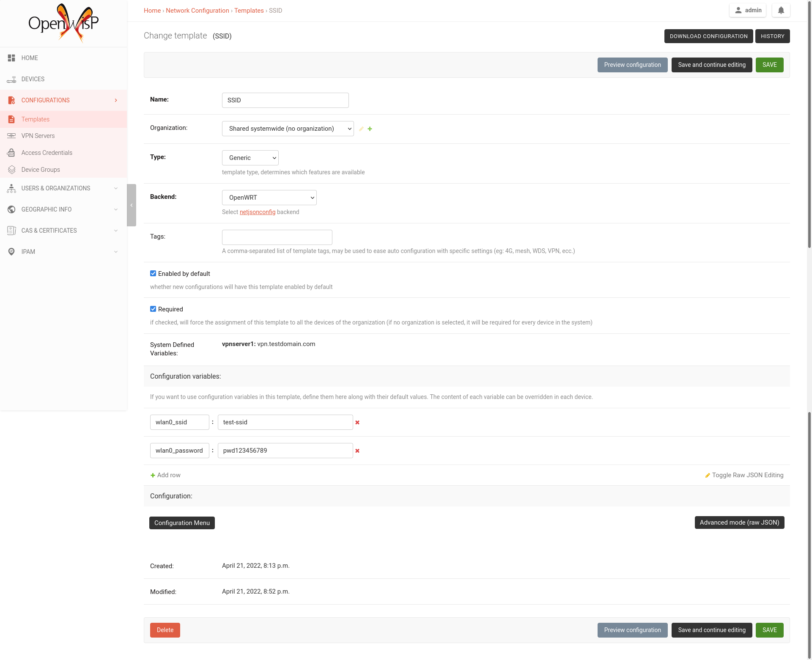Follow the netjsonconfig link

click(257, 212)
